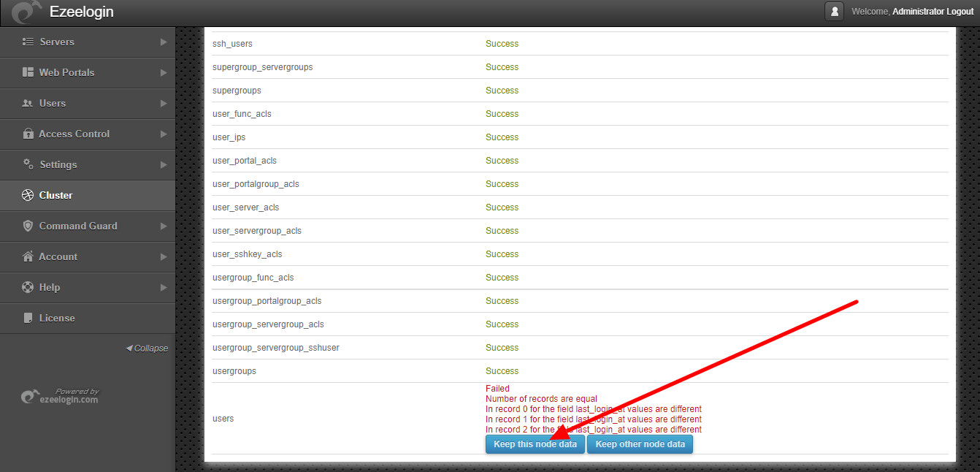Click the Account home icon
980x472 pixels.
point(28,256)
